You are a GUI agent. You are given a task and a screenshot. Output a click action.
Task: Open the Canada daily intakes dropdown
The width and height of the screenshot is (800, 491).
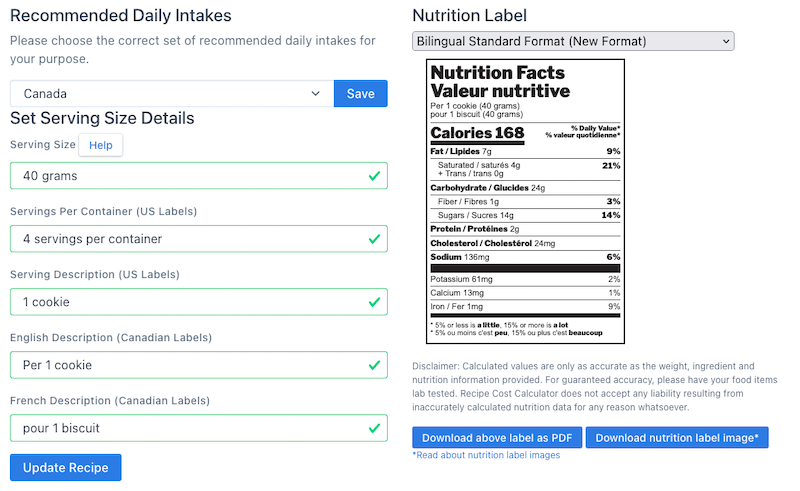pyautogui.click(x=171, y=94)
